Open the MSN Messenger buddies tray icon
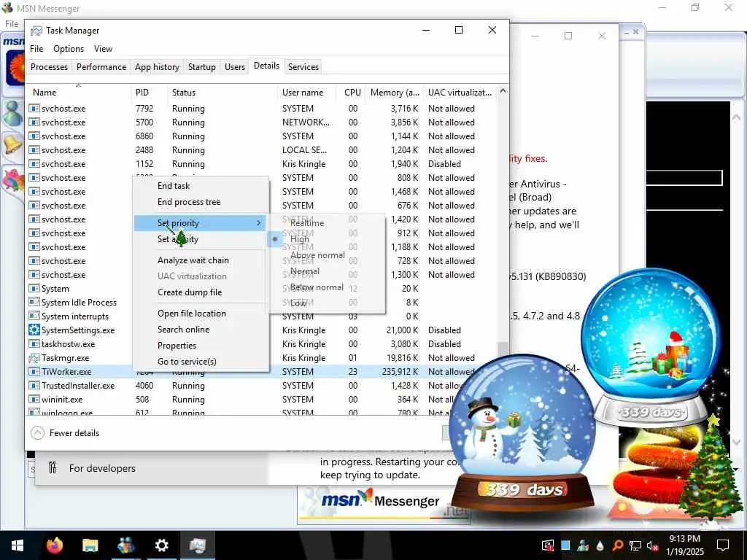The image size is (747, 560). coord(583,545)
